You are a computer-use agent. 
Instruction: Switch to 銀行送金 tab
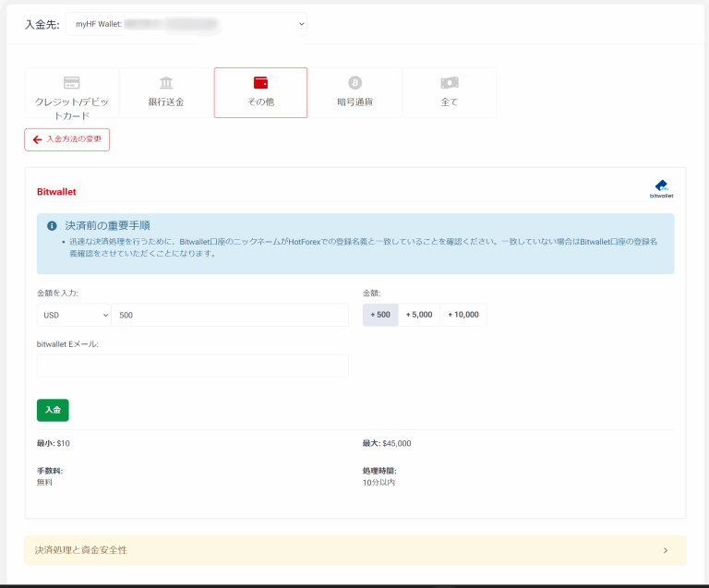click(x=166, y=93)
